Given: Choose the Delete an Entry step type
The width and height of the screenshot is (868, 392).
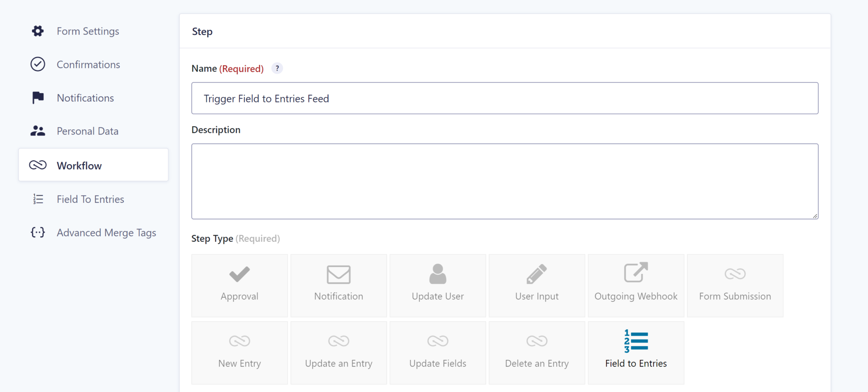Looking at the screenshot, I should pyautogui.click(x=537, y=353).
